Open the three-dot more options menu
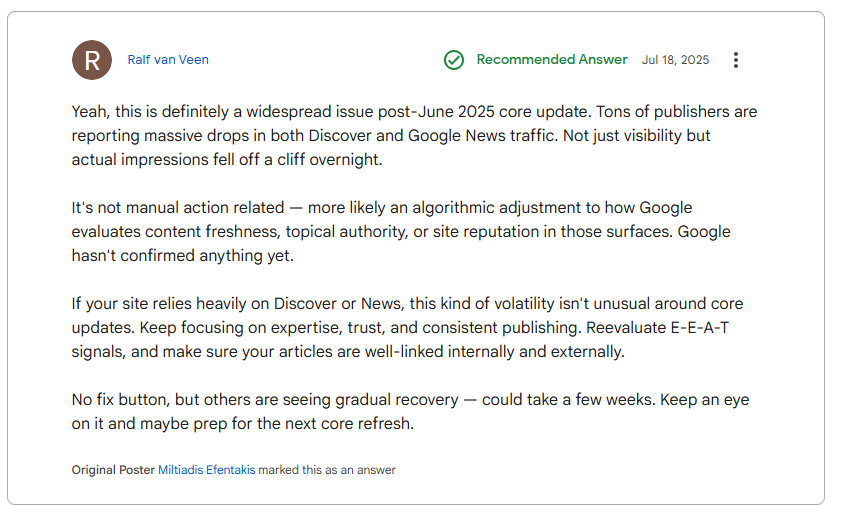The height and width of the screenshot is (523, 860). pos(735,60)
